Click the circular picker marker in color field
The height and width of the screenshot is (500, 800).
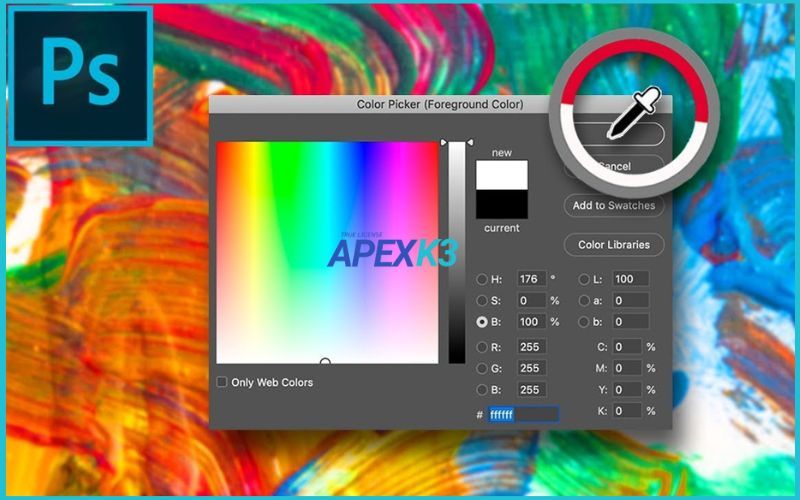click(x=325, y=362)
